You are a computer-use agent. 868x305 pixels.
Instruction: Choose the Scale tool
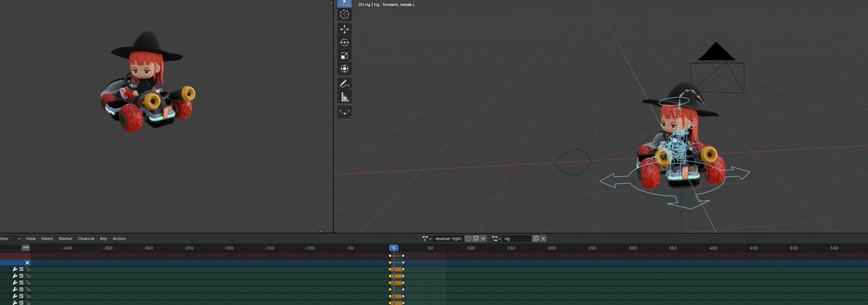click(345, 56)
